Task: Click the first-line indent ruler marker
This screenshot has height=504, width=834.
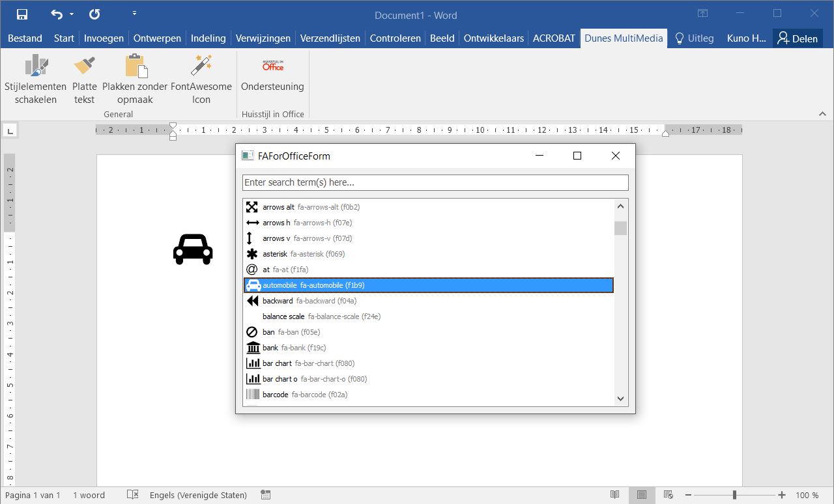Action: (x=173, y=126)
